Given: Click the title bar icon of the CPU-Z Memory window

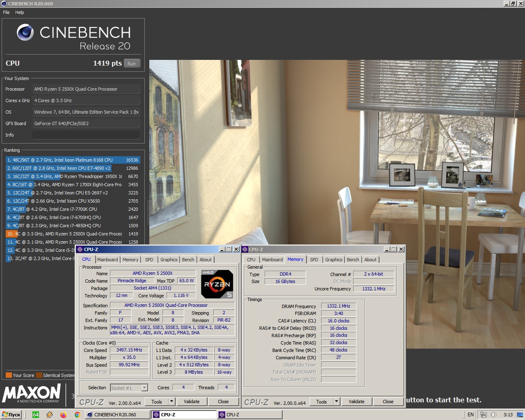Looking at the screenshot, I should pos(245,249).
